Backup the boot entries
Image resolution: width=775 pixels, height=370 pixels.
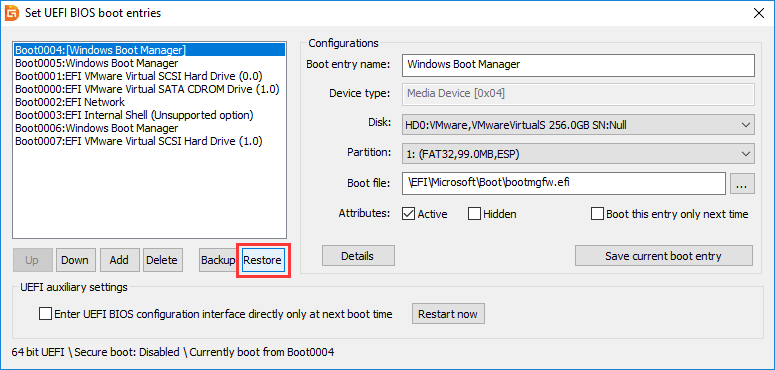coord(218,260)
